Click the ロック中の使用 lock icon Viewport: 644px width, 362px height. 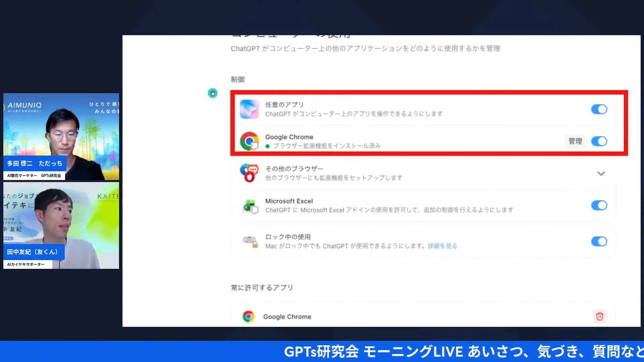point(250,241)
